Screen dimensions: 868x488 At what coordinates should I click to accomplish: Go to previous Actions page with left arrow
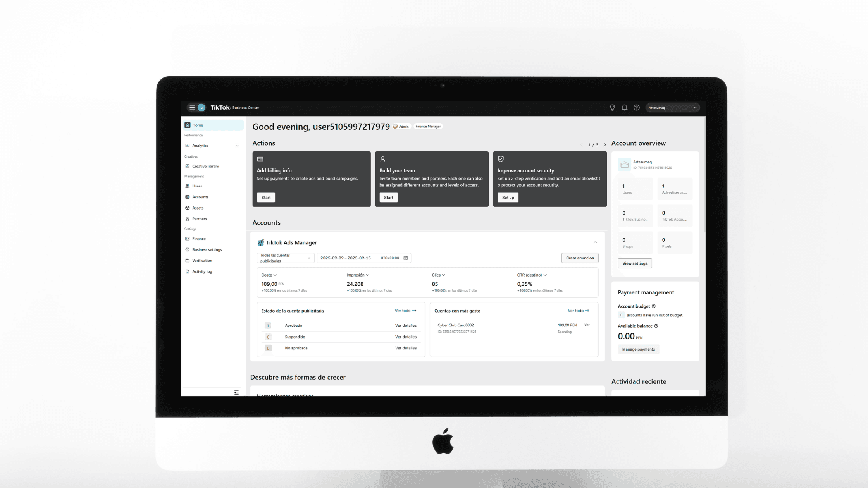[x=582, y=145]
